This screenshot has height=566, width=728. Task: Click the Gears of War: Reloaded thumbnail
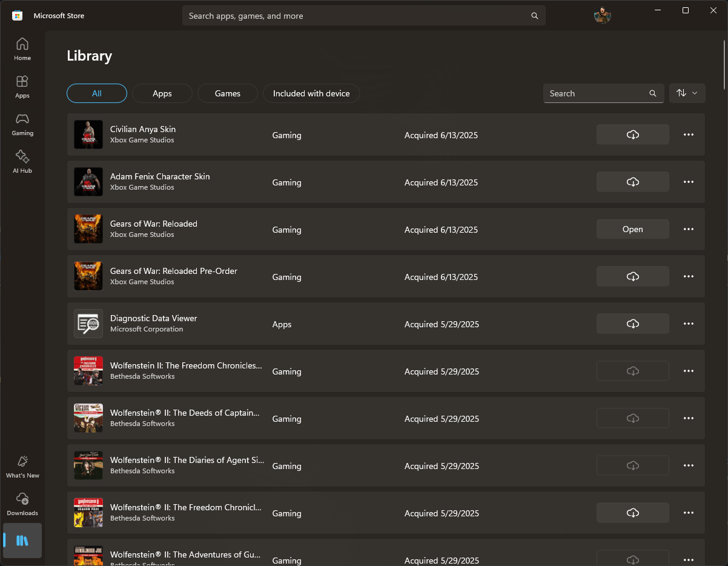coord(88,229)
